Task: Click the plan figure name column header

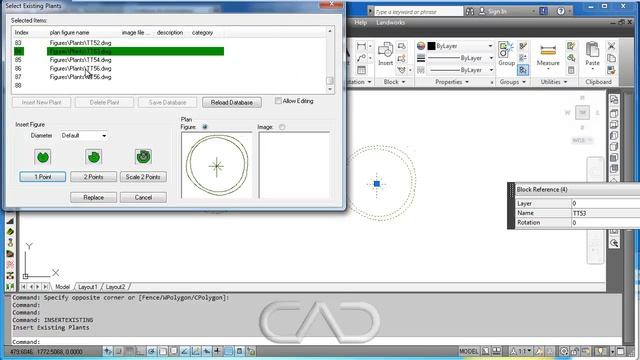Action: click(69, 32)
